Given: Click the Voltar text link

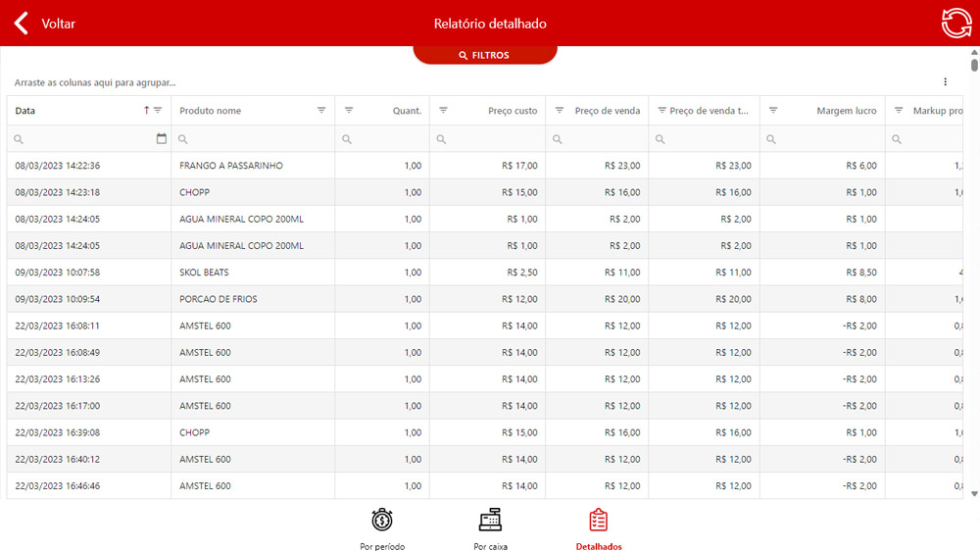Looking at the screenshot, I should [x=58, y=24].
